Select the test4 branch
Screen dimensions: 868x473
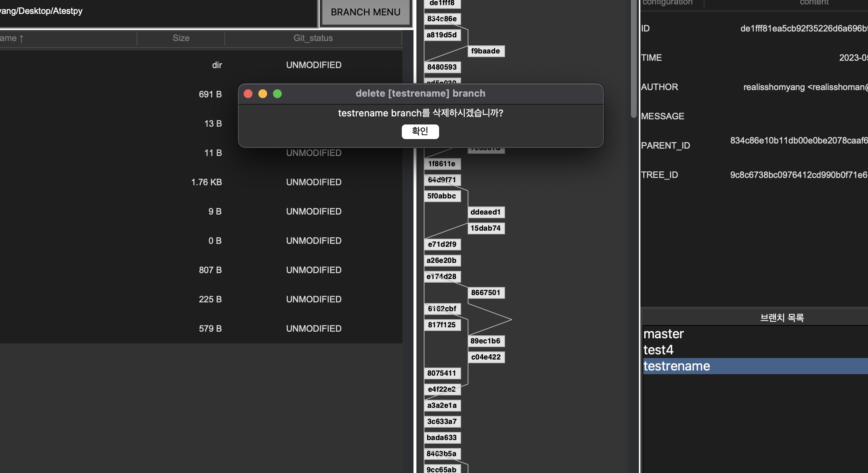pyautogui.click(x=658, y=350)
